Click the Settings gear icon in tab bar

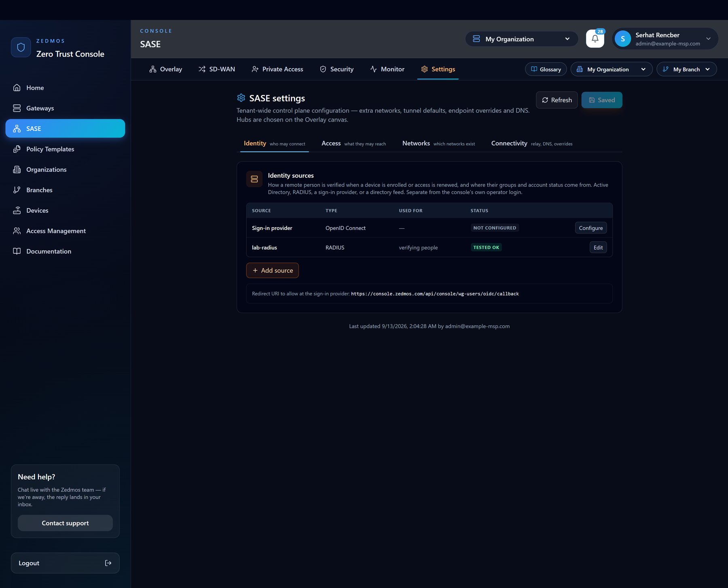point(424,69)
